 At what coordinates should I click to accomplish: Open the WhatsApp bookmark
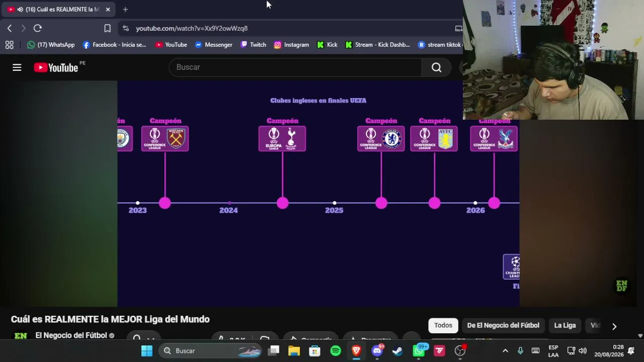pyautogui.click(x=51, y=45)
